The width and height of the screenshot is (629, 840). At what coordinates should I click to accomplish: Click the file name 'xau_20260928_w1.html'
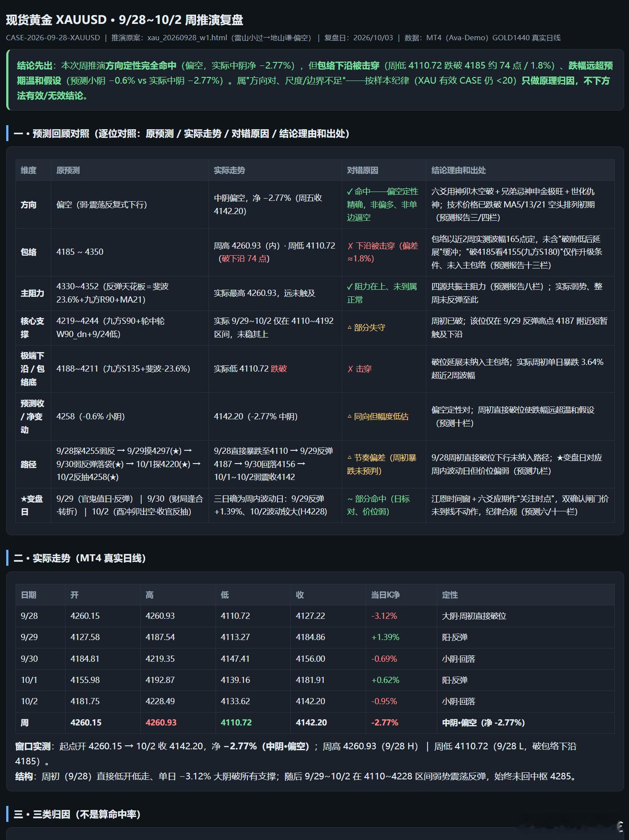click(x=187, y=38)
